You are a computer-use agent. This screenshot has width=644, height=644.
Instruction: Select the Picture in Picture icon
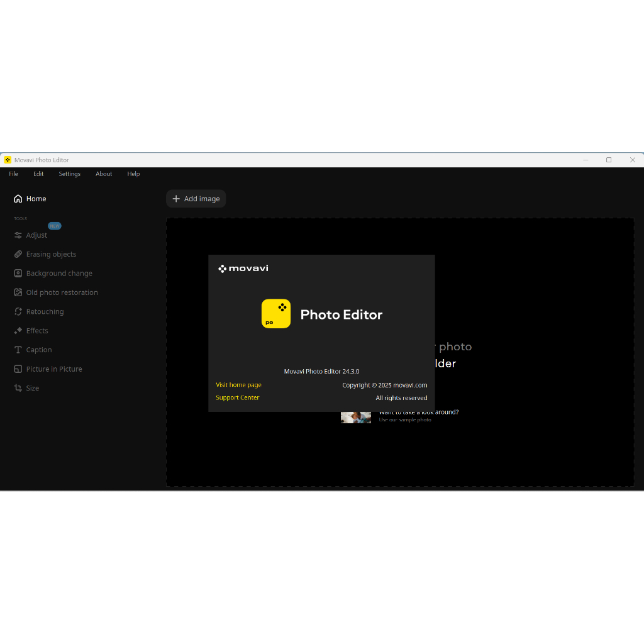tap(18, 369)
